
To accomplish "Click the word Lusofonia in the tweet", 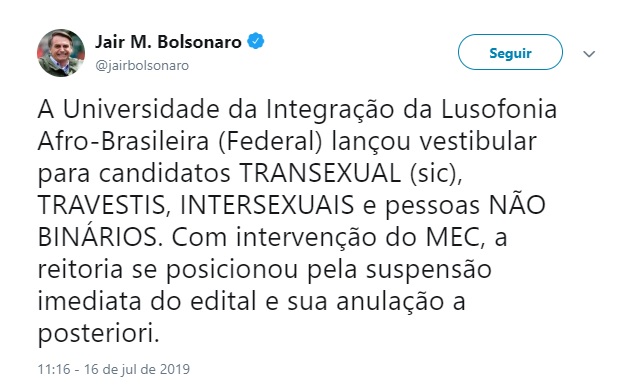I will [499, 109].
